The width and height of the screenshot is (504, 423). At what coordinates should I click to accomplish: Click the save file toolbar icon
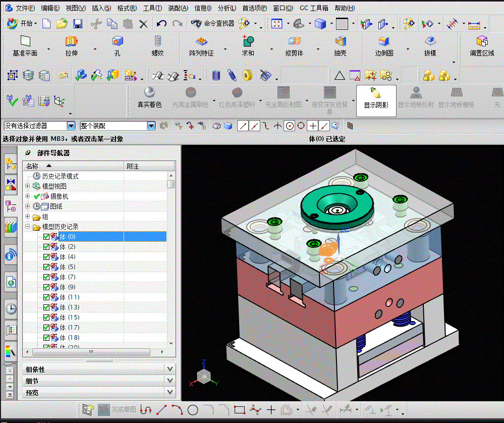(x=78, y=24)
